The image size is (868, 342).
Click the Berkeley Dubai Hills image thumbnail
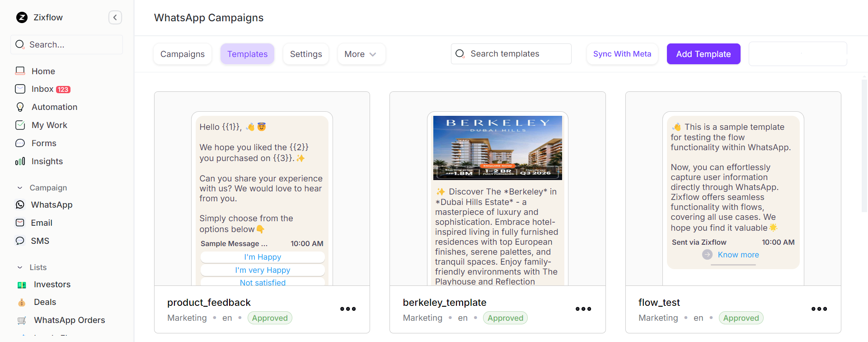point(497,148)
